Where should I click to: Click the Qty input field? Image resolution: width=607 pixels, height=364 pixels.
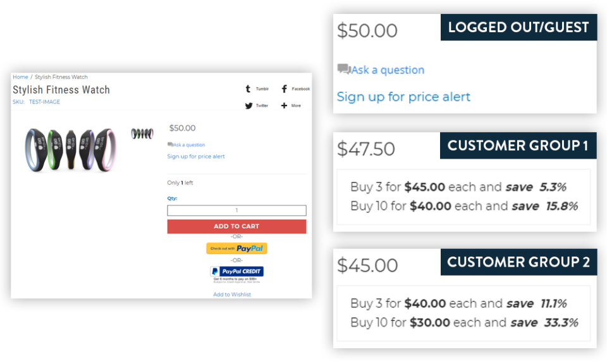[x=236, y=210]
